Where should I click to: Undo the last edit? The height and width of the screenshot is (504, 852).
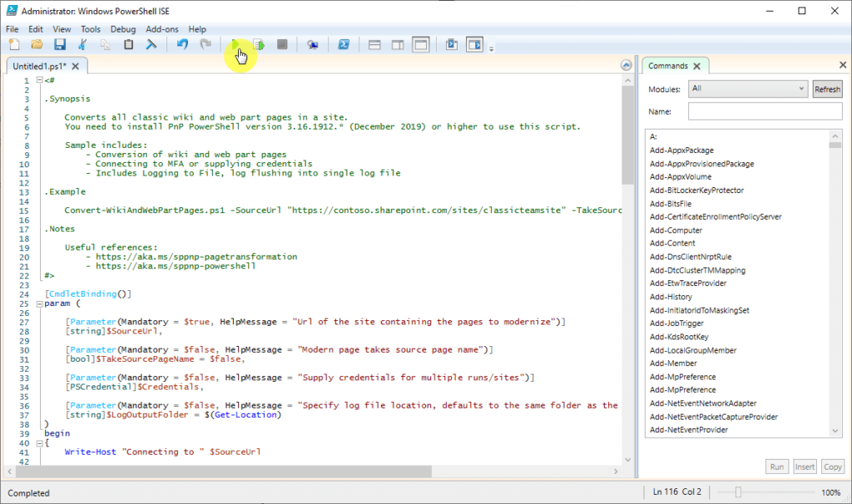182,45
